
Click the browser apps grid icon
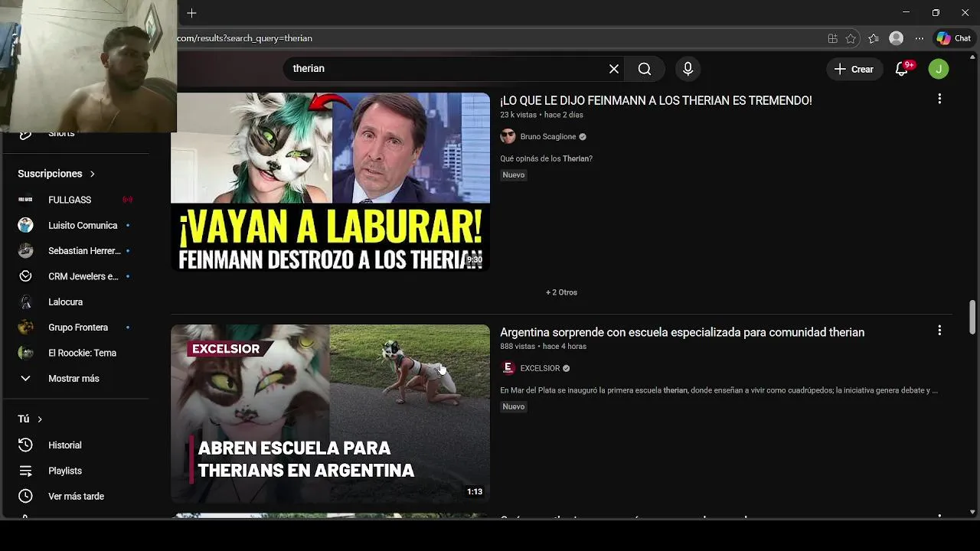[832, 38]
